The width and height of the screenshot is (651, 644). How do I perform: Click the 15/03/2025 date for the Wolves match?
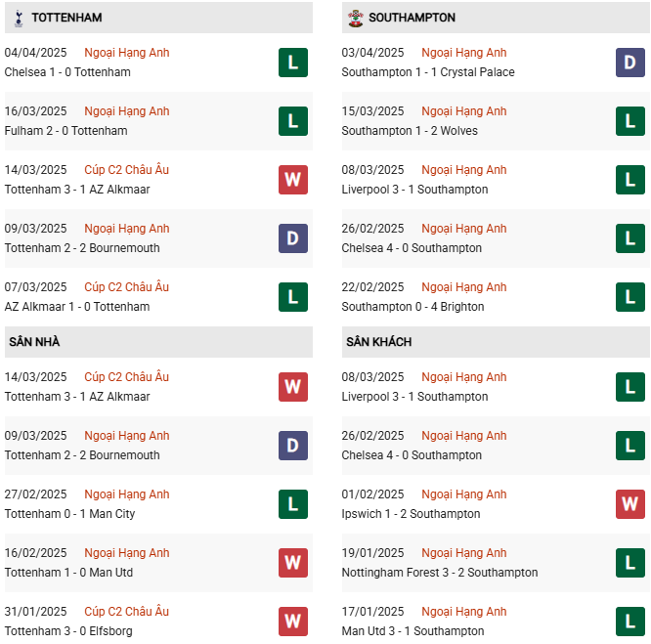coord(372,111)
